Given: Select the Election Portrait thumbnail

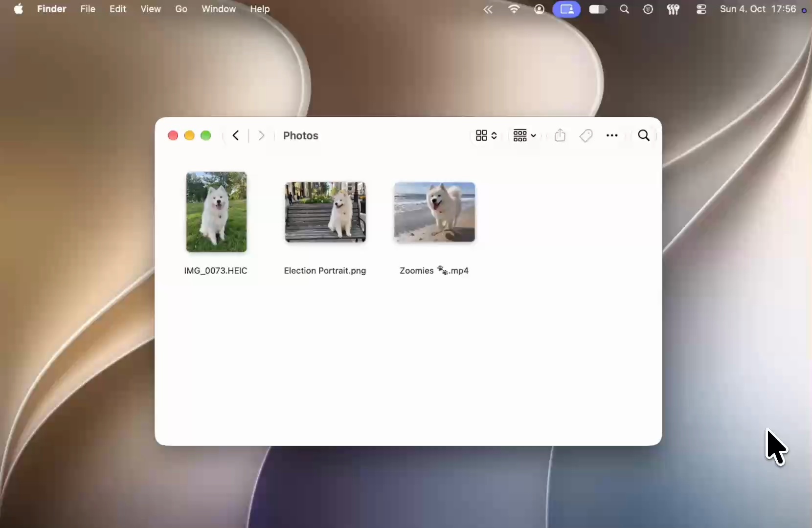Looking at the screenshot, I should pyautogui.click(x=325, y=212).
